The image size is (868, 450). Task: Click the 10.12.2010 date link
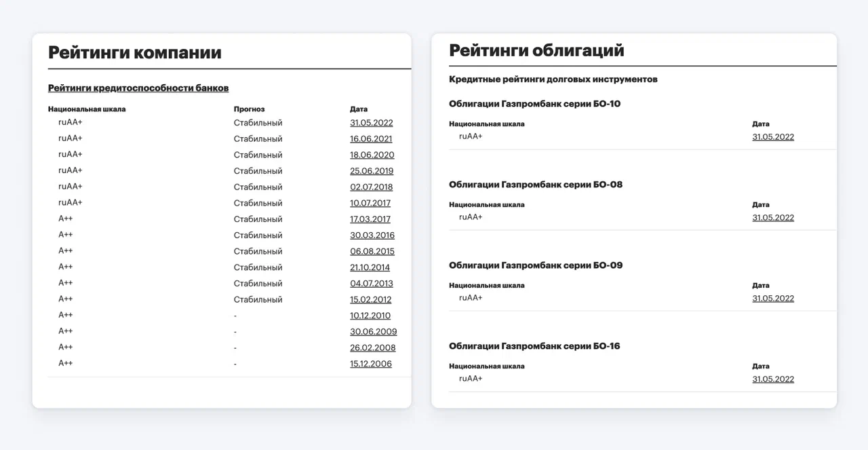[x=370, y=316]
